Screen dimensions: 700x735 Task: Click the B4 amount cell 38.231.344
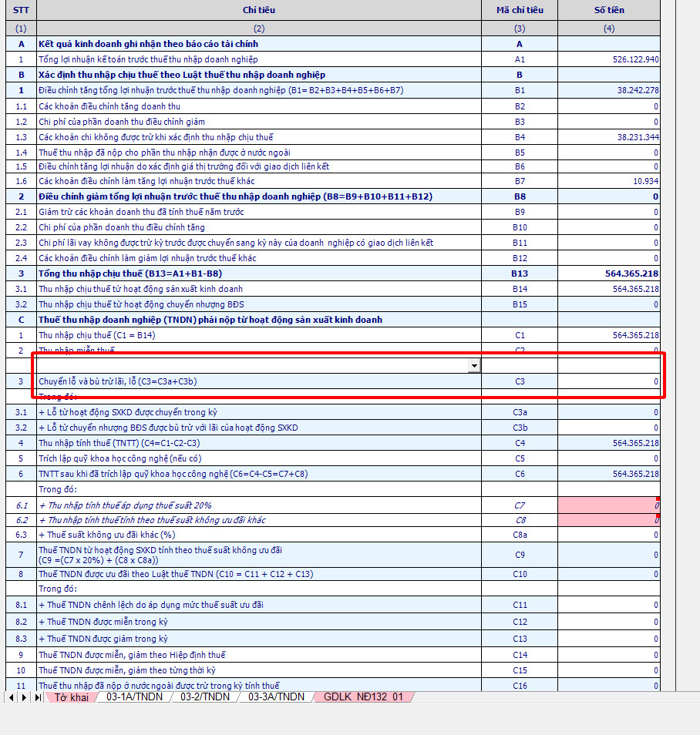pyautogui.click(x=608, y=137)
